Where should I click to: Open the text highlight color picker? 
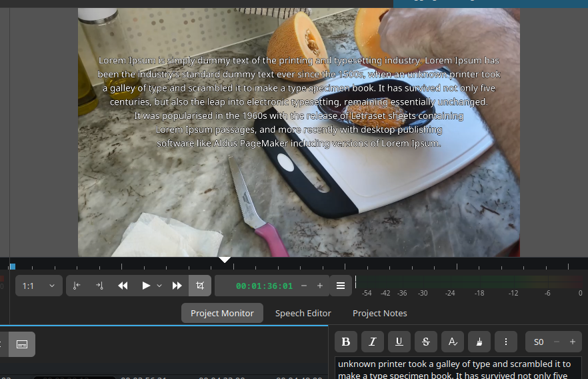[x=479, y=342]
